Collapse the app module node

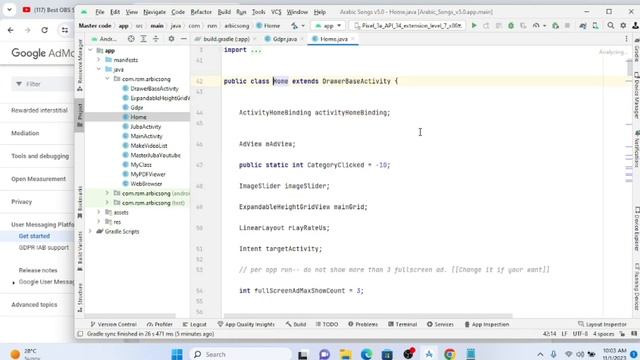[91, 51]
